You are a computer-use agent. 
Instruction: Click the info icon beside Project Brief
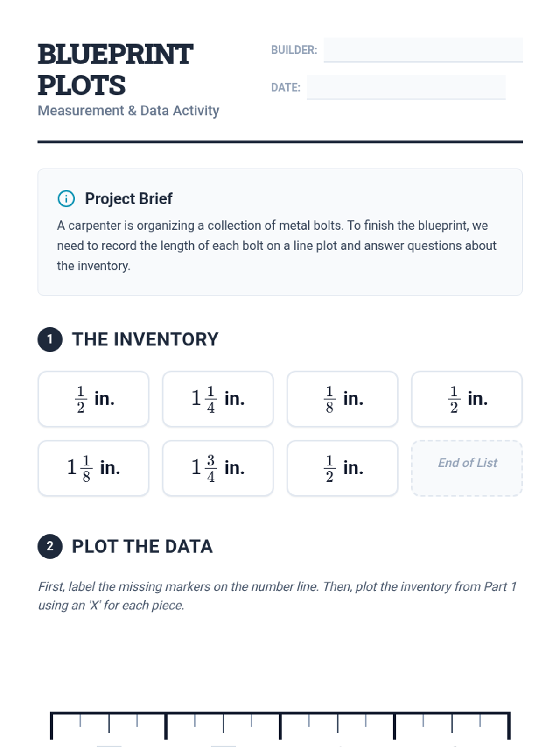click(x=66, y=198)
